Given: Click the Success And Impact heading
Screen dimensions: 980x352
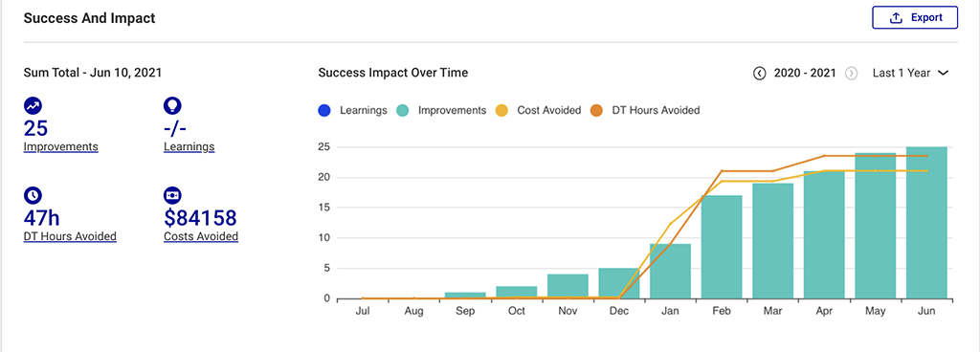Looking at the screenshot, I should pos(89,18).
